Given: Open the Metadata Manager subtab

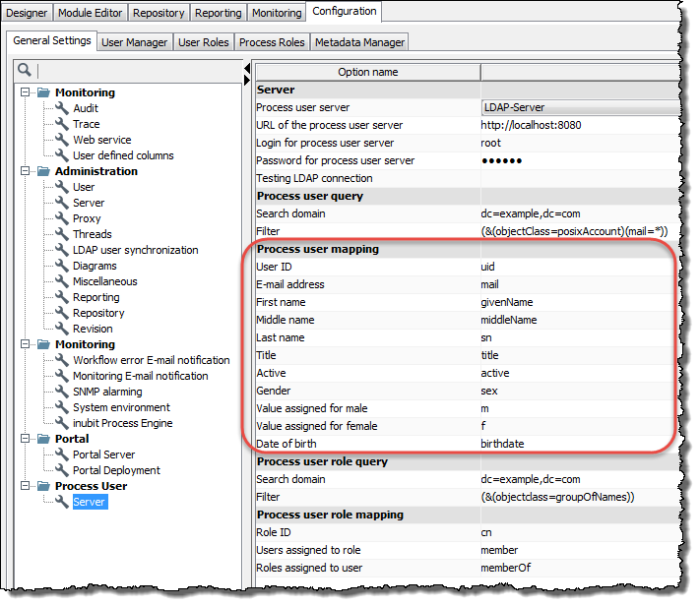Looking at the screenshot, I should point(359,42).
